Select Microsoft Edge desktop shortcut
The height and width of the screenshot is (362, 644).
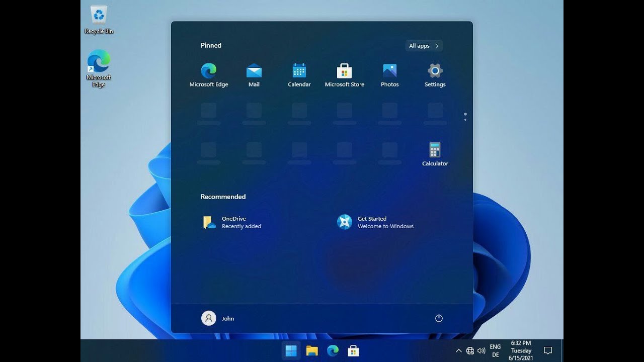pyautogui.click(x=99, y=68)
